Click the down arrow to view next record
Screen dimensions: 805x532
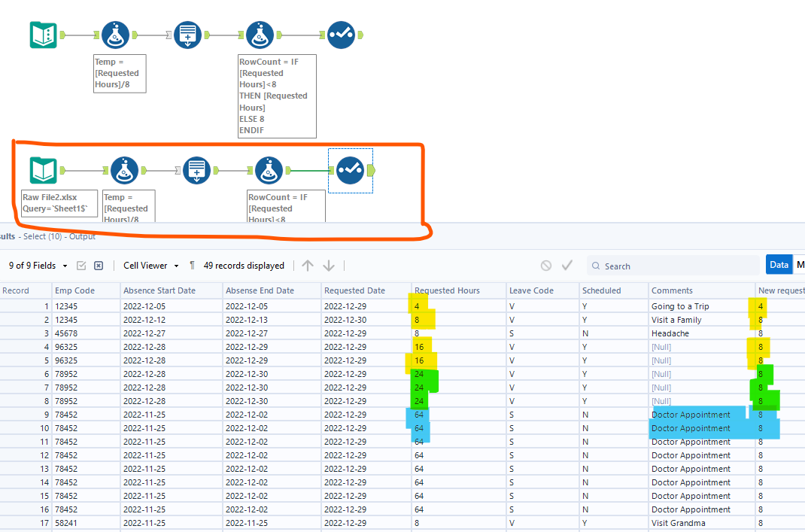pyautogui.click(x=329, y=265)
